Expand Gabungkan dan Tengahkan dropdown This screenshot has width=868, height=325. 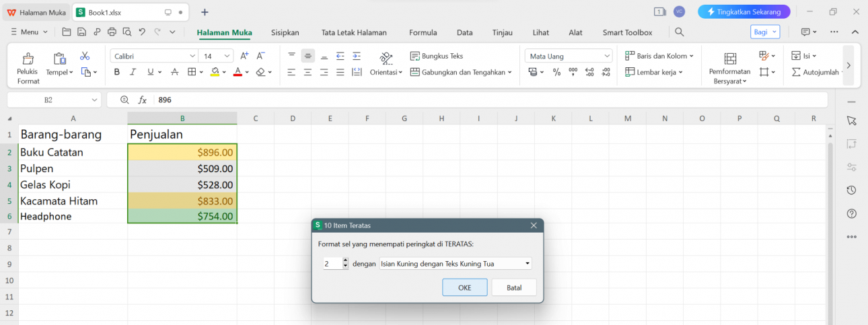coord(461,72)
